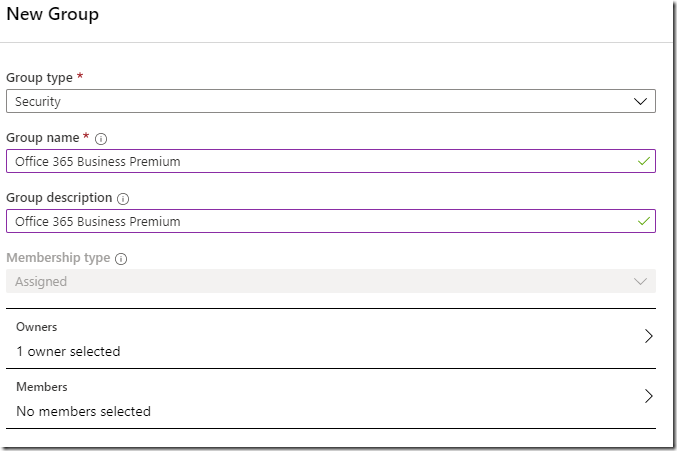Click the green checkmark in Group description field
Screen dimensions: 677x451
click(643, 221)
